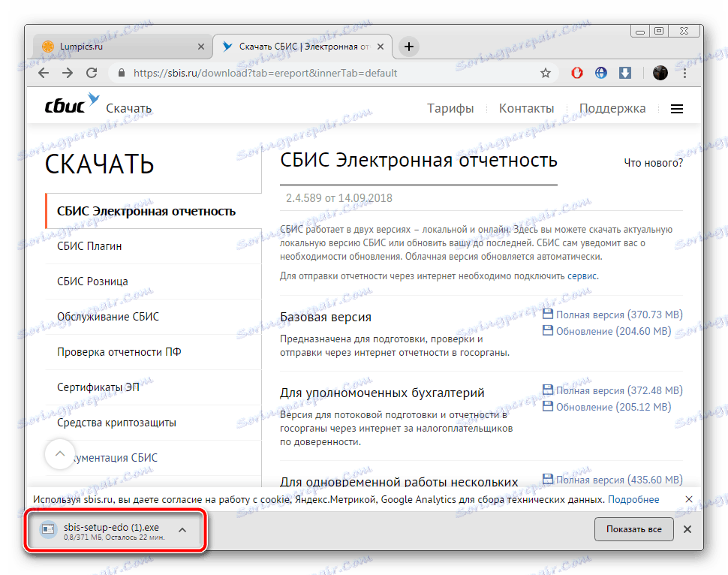The width and height of the screenshot is (728, 575).
Task: Open the Chrome profile avatar
Action: tap(660, 73)
